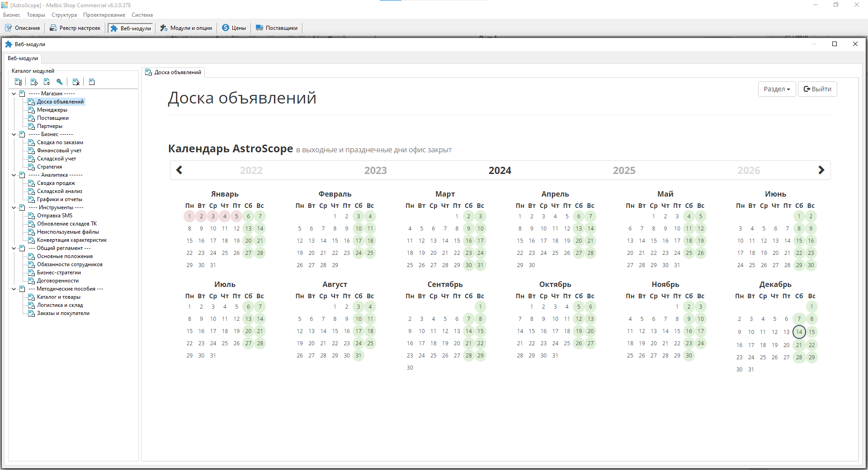Collapse the Инструменты tree group
Image resolution: width=868 pixels, height=470 pixels.
[14, 207]
